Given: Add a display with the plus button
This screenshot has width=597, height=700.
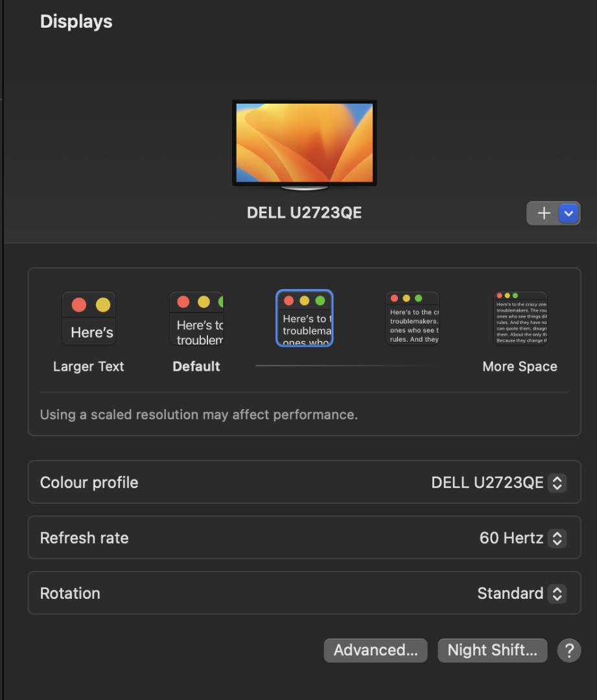Looking at the screenshot, I should [543, 213].
